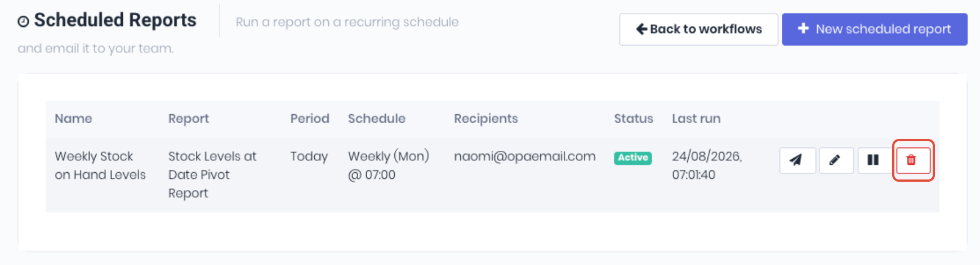Send the report now with paper plane icon
This screenshot has width=980, height=265.
tap(798, 160)
